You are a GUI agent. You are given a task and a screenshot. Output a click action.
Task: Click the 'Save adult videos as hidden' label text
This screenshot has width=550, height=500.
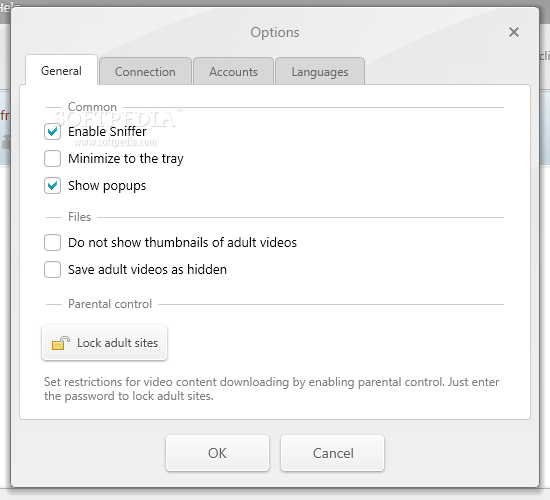pos(147,269)
